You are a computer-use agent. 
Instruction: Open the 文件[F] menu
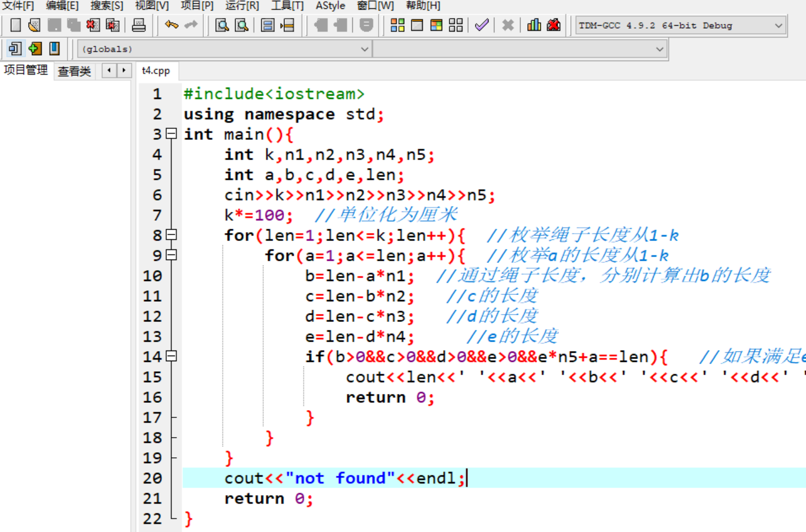coord(18,6)
